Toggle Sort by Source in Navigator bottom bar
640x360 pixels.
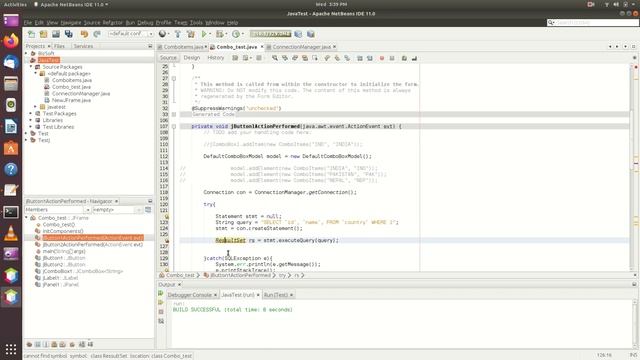90,344
